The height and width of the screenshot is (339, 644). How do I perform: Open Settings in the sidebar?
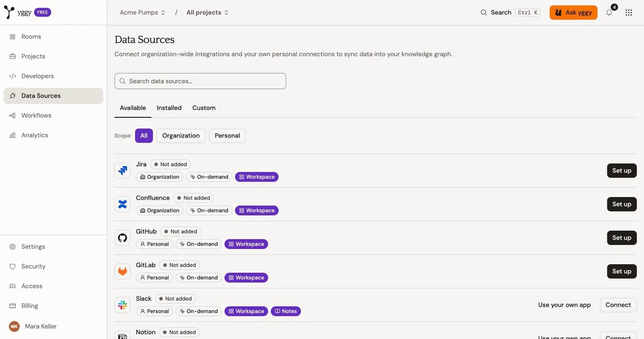click(x=53, y=247)
